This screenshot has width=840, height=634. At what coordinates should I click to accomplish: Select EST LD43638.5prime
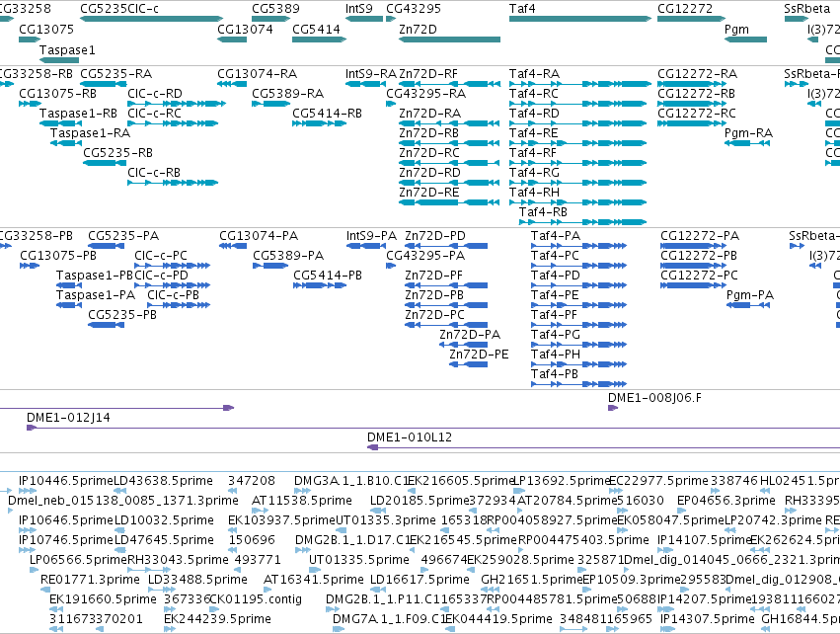tap(120, 491)
